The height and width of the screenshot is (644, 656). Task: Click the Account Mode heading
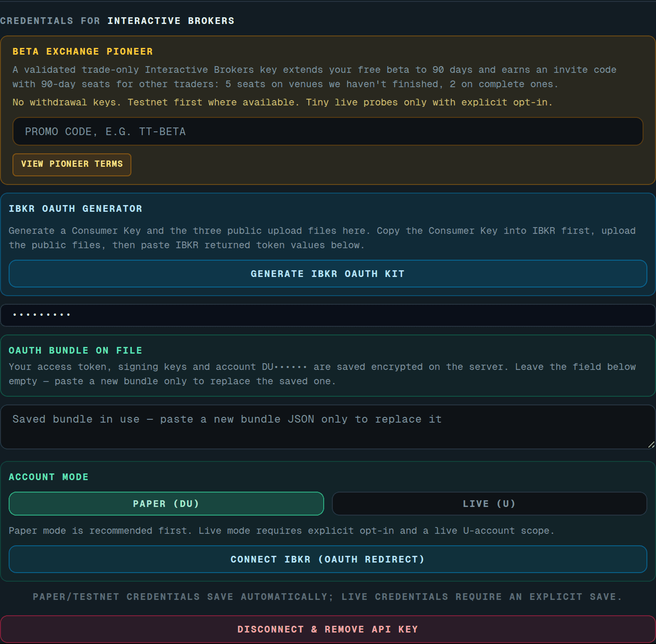click(48, 477)
